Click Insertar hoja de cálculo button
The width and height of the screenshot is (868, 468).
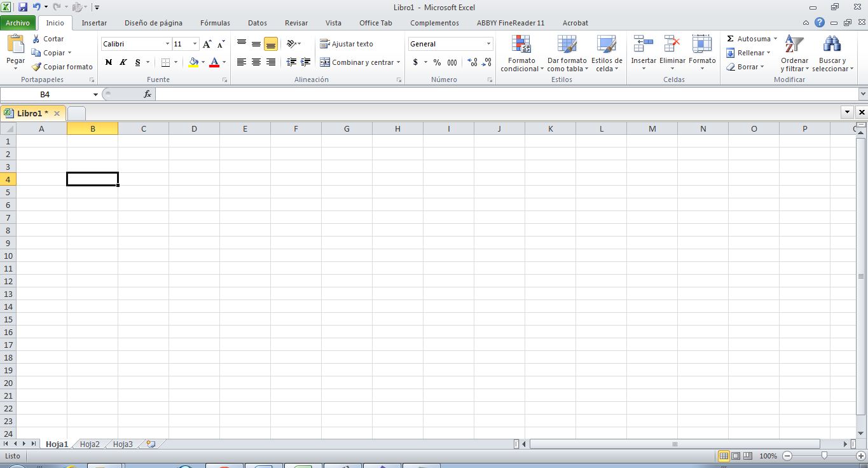point(150,444)
